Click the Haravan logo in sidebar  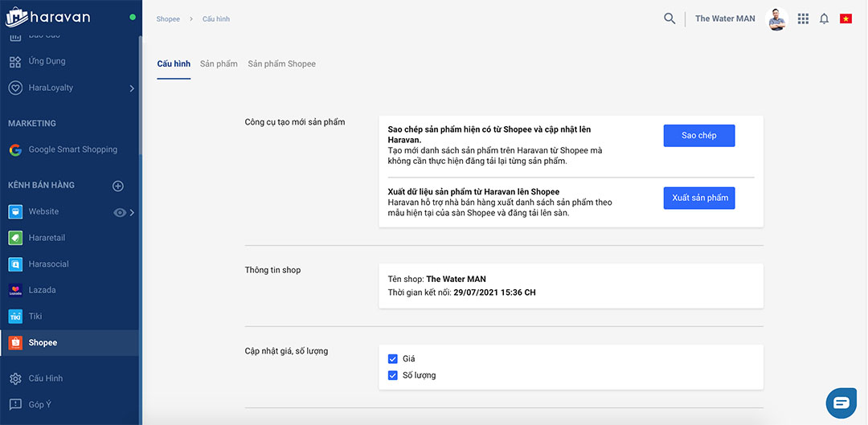(48, 17)
